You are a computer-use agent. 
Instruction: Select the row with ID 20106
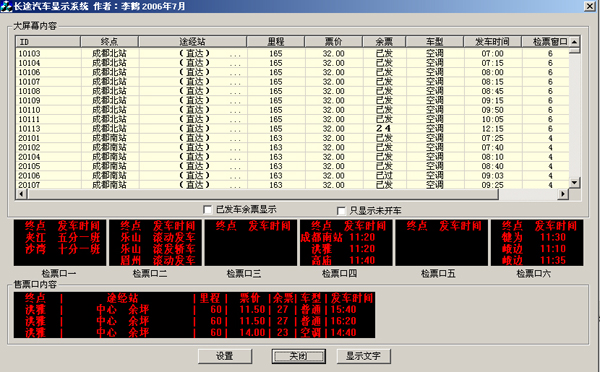[293, 175]
